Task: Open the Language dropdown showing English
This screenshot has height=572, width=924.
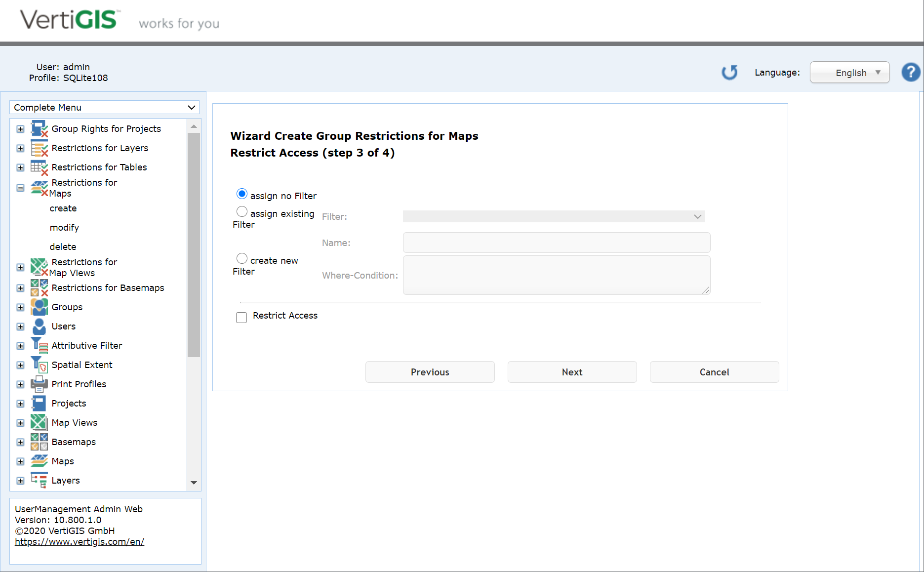Action: pos(849,72)
